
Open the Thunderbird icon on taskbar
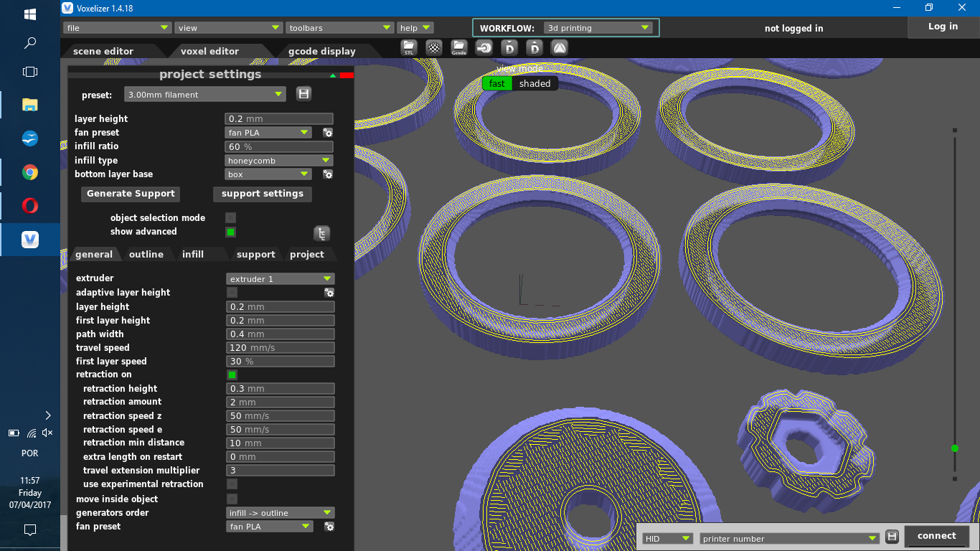tap(30, 138)
